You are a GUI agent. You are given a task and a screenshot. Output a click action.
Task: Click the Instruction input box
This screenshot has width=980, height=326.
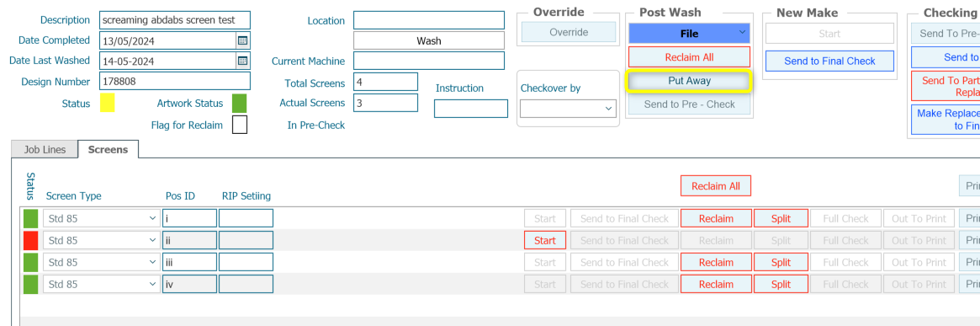[x=471, y=109]
